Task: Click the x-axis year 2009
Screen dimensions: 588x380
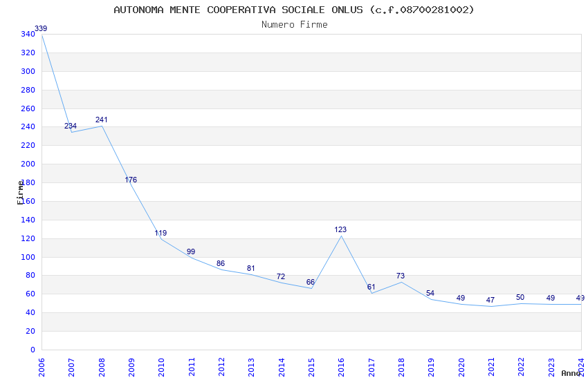Action: (131, 368)
